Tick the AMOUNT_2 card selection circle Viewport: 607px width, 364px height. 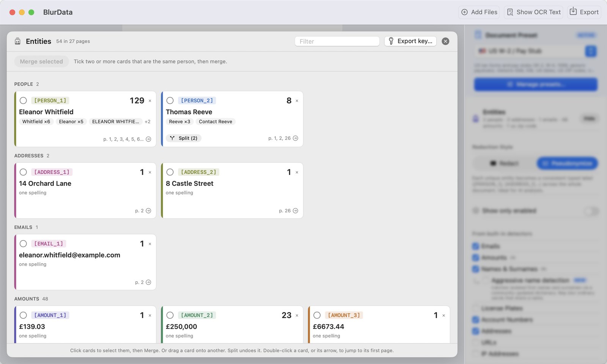point(170,315)
